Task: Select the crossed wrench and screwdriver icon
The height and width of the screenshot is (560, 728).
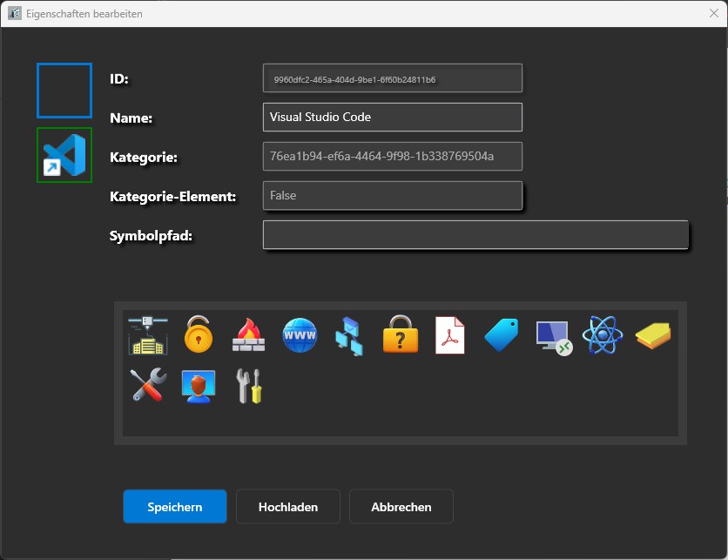Action: click(146, 386)
